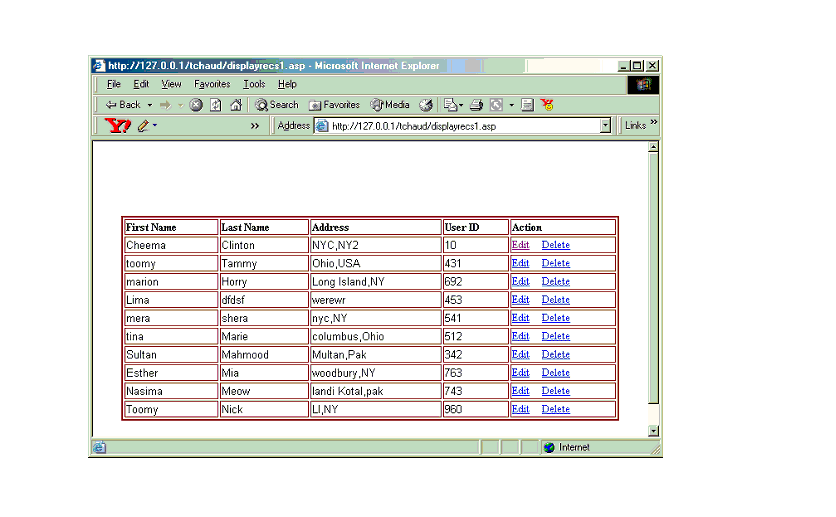Open the Favorites toolbar button
The height and width of the screenshot is (517, 836).
(x=334, y=105)
